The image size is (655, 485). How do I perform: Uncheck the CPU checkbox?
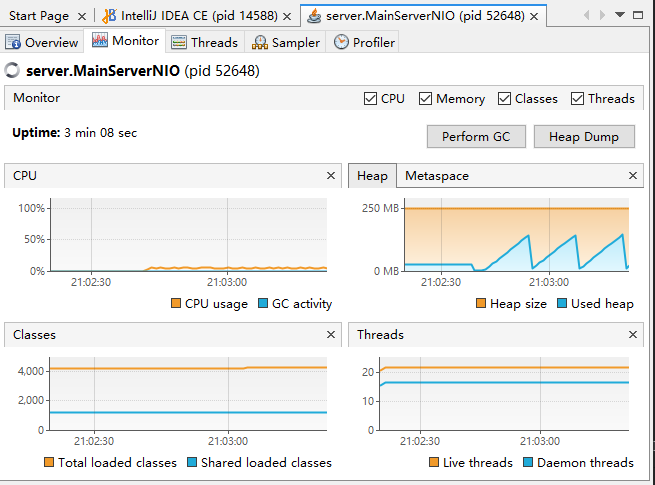(x=371, y=99)
